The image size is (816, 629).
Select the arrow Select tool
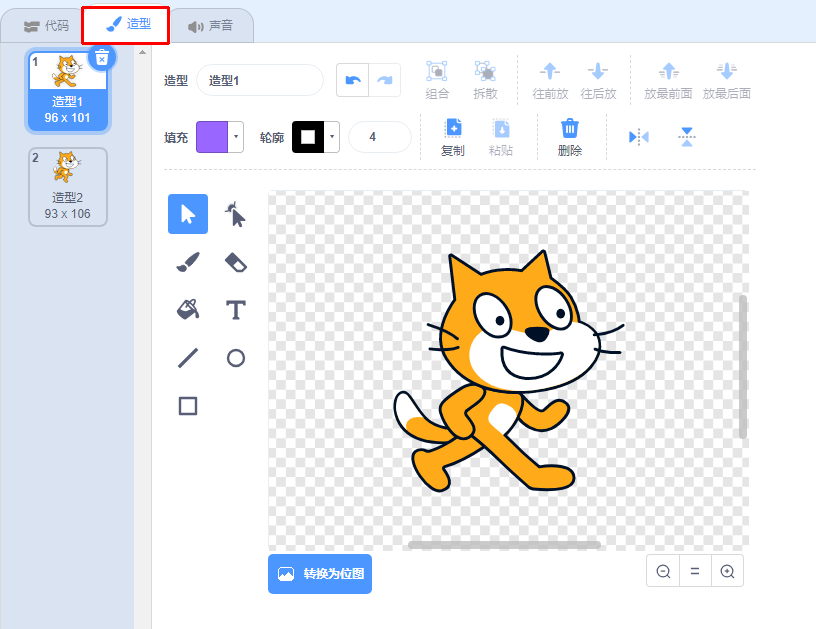tap(188, 214)
